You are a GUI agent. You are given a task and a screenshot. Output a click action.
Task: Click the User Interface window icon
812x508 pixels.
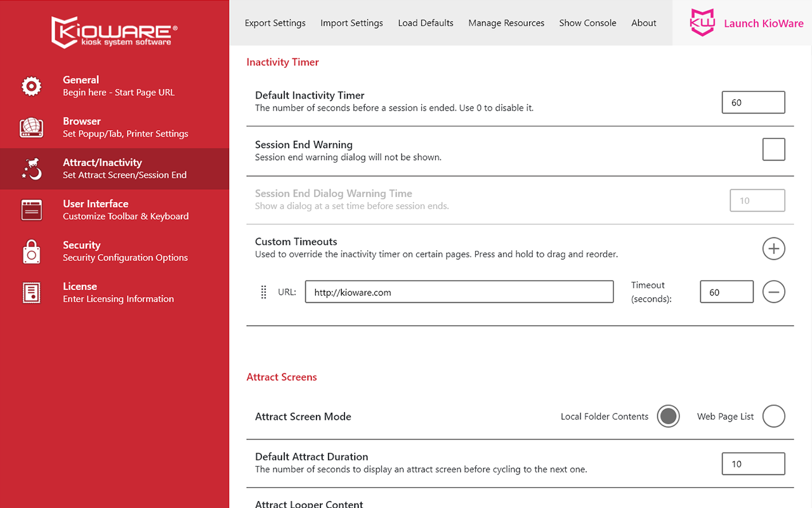point(31,210)
